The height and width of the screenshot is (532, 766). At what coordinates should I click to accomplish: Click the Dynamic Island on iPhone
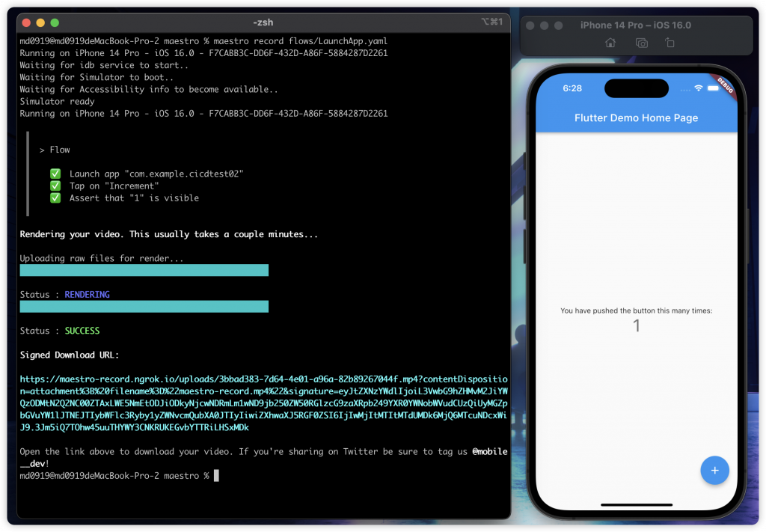[x=637, y=88]
